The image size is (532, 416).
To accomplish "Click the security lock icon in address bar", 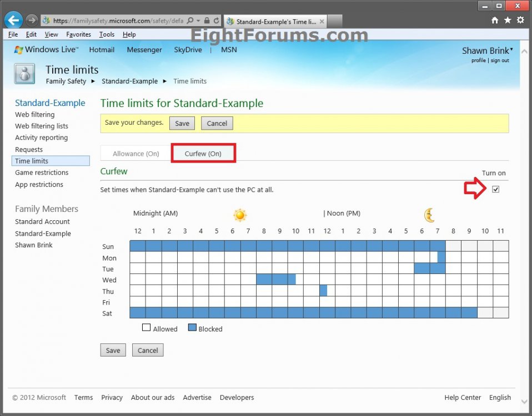I will coord(207,21).
